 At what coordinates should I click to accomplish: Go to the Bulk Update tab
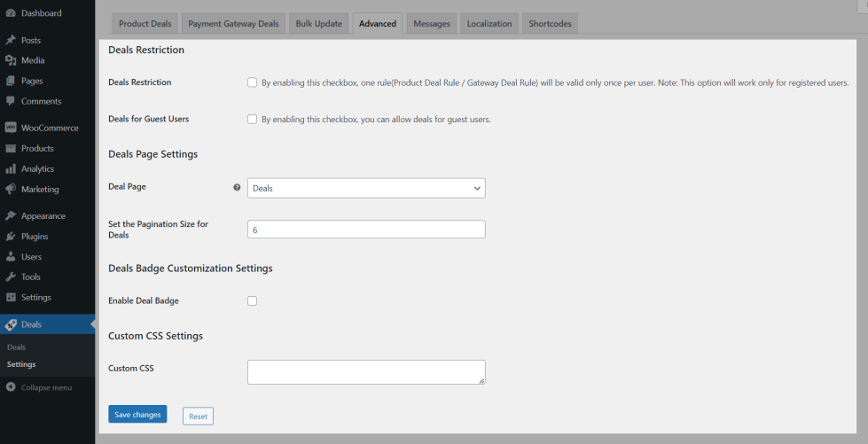(x=319, y=24)
